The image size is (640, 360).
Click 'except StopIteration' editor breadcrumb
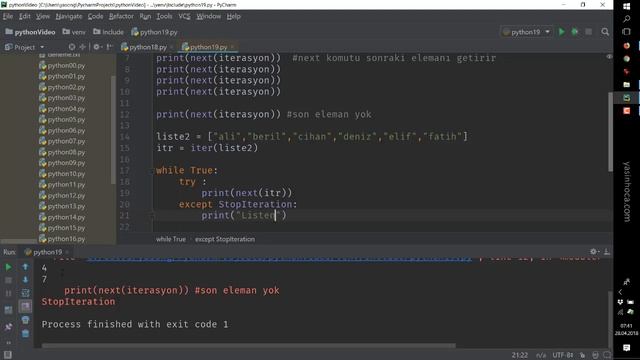pyautogui.click(x=224, y=239)
